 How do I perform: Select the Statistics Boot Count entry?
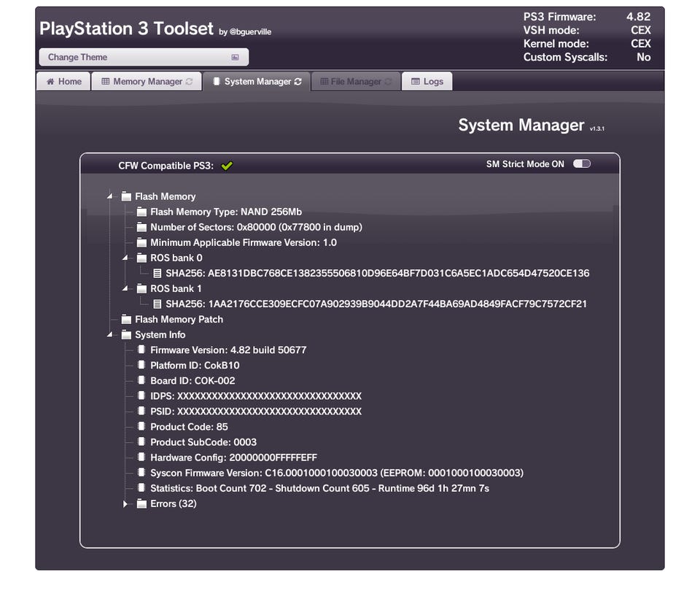319,488
